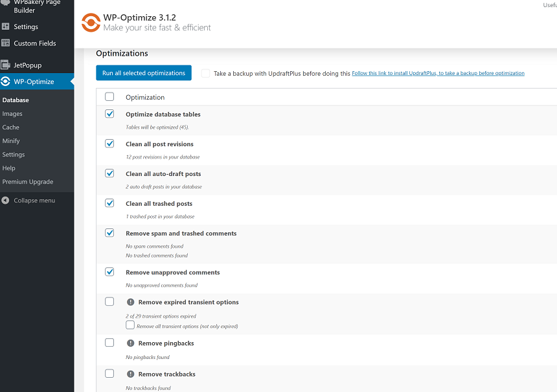
Task: Uncheck Clean all auto-draft posts
Action: [x=109, y=173]
